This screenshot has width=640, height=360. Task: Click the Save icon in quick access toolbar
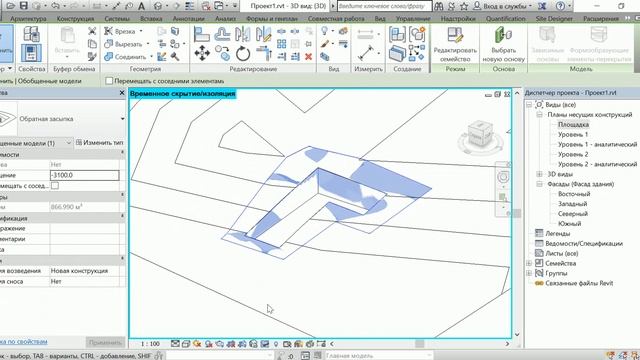(x=24, y=6)
